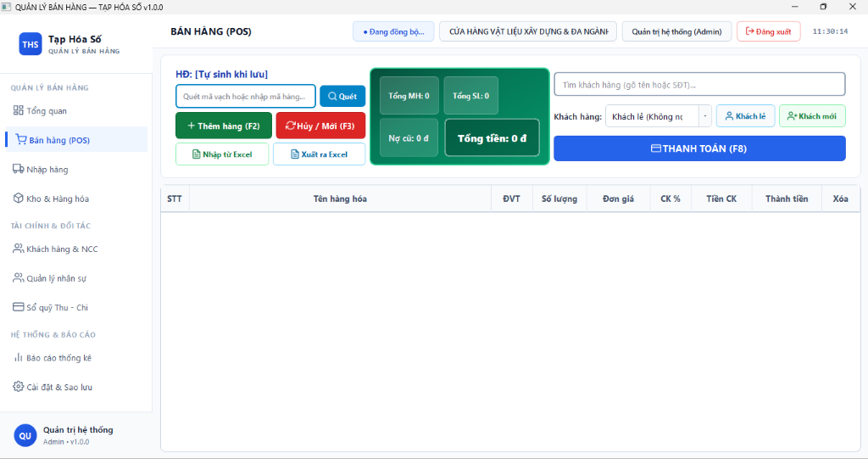Click THANH TOÁN (F8) payment button
Screen dimensions: 868x459
tap(699, 148)
